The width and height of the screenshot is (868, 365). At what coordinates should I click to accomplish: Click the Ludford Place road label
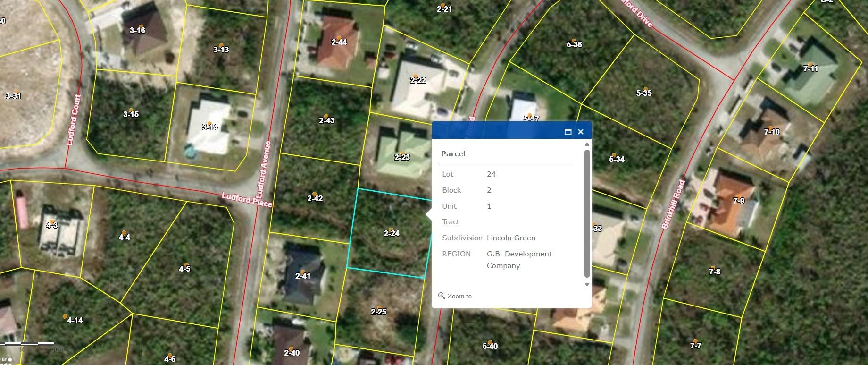(247, 200)
